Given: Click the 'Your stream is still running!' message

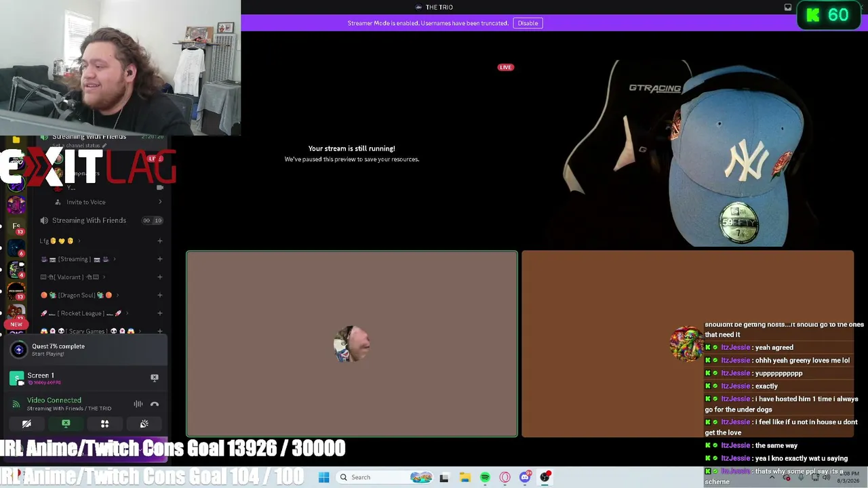Looking at the screenshot, I should tap(351, 148).
